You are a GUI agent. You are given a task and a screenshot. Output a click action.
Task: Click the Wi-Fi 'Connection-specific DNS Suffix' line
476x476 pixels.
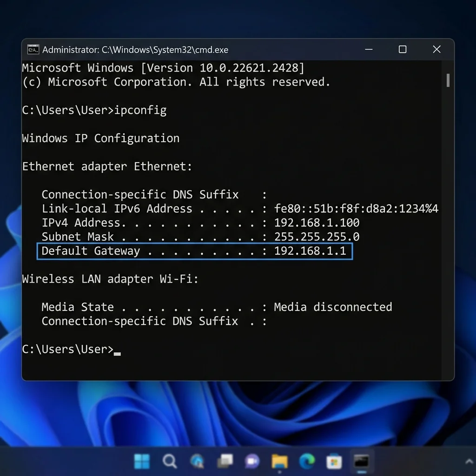[154, 321]
